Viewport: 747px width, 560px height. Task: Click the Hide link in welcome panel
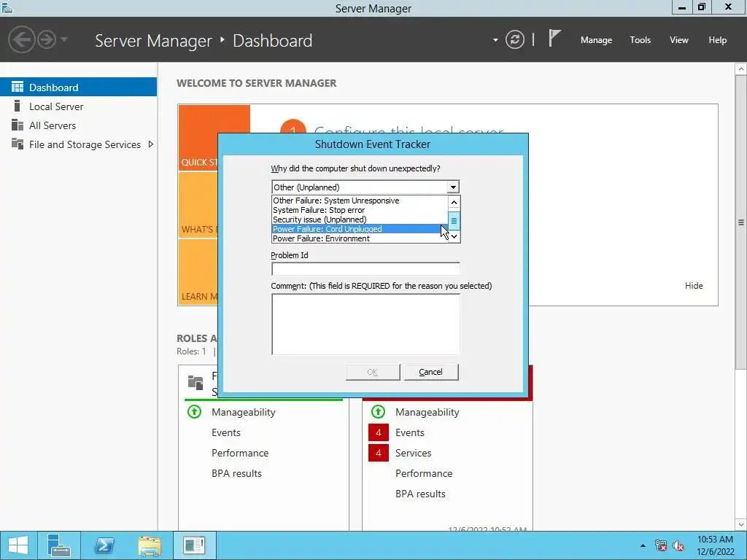point(694,285)
